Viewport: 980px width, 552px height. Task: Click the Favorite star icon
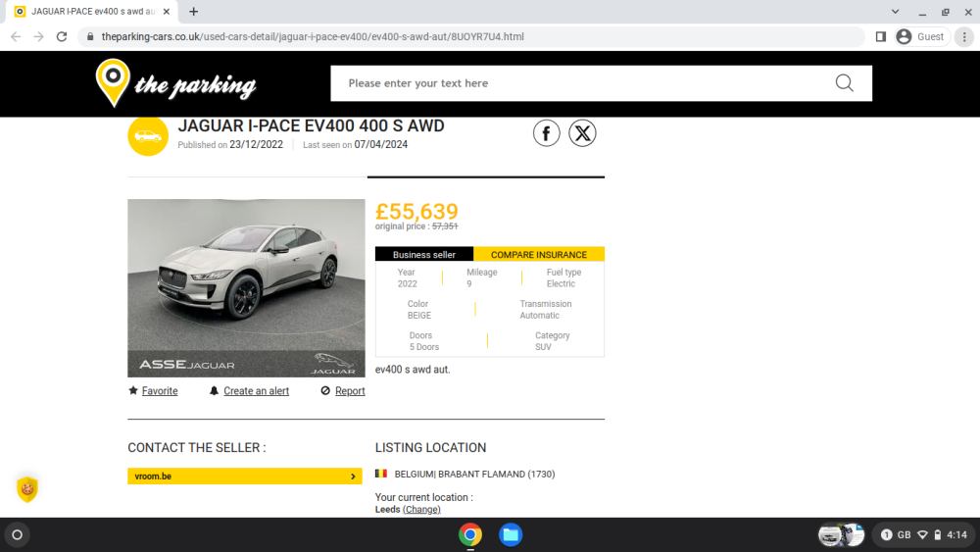[133, 390]
